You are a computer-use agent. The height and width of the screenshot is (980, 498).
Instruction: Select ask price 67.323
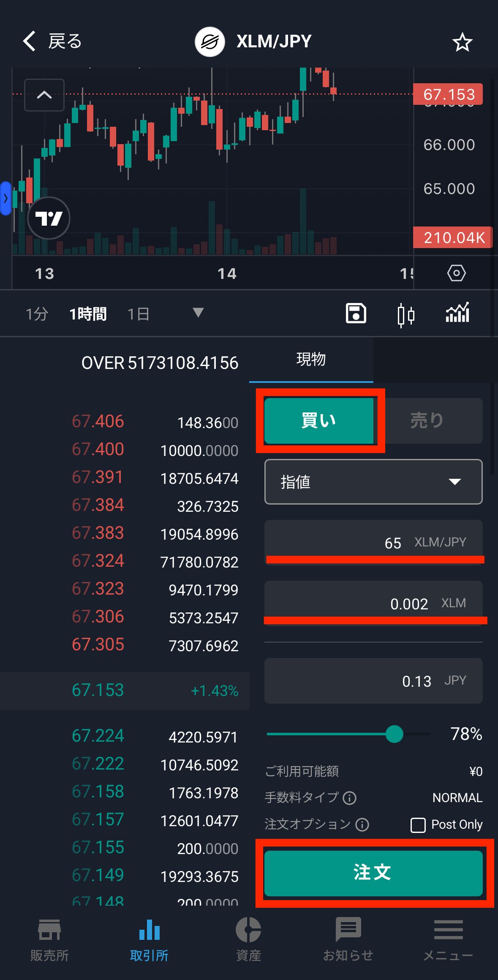pyautogui.click(x=98, y=589)
